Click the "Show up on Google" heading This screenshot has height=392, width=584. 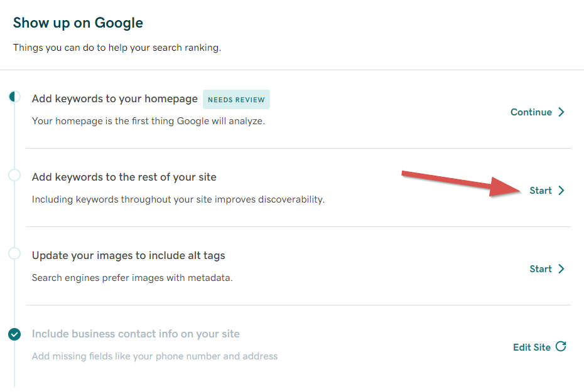(x=78, y=23)
